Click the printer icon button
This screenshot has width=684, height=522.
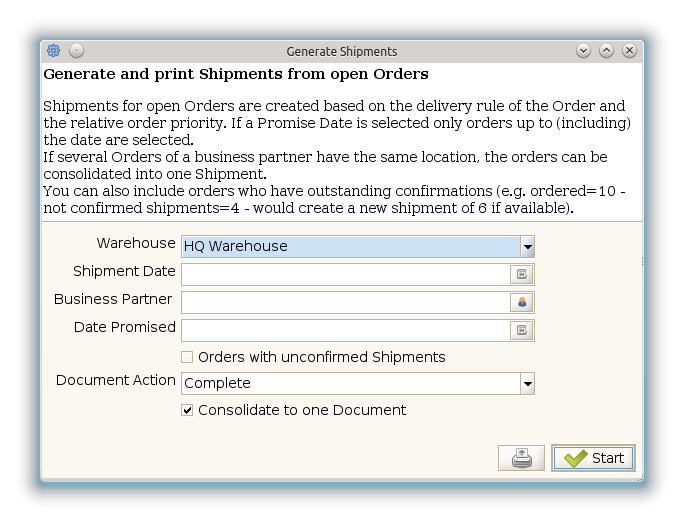tap(521, 458)
